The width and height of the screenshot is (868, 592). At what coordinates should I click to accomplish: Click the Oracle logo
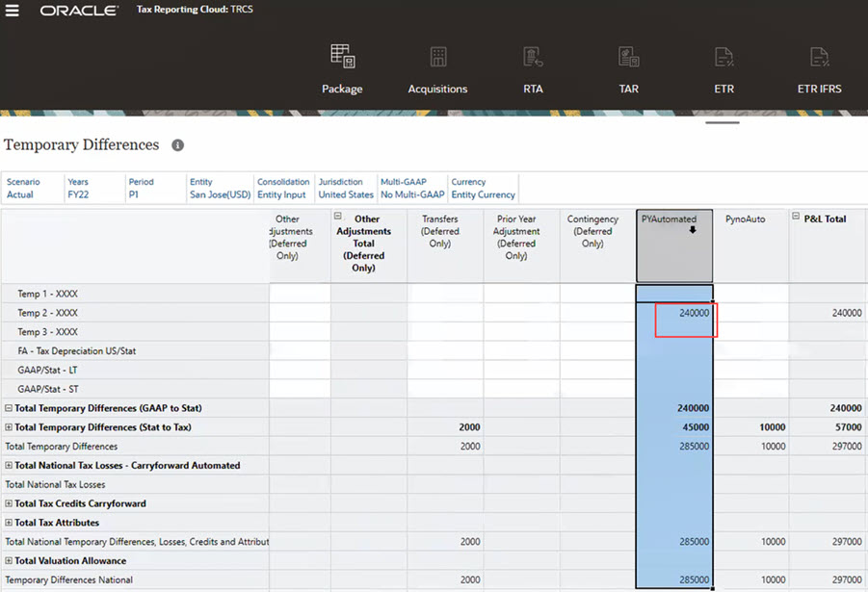pyautogui.click(x=79, y=11)
